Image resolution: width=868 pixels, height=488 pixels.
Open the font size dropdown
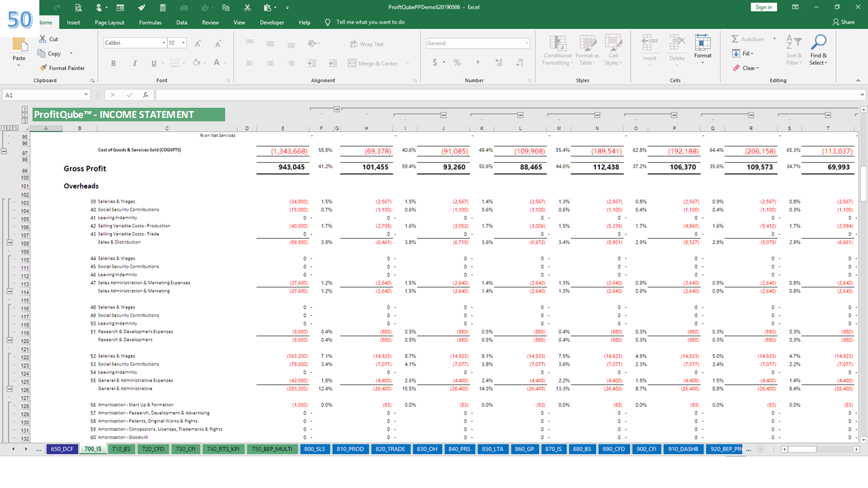[x=184, y=43]
